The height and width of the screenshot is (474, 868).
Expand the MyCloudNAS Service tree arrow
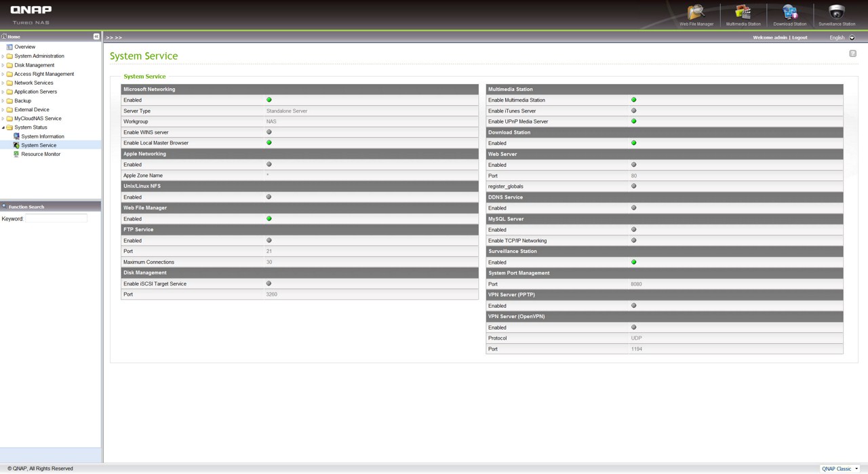3,119
